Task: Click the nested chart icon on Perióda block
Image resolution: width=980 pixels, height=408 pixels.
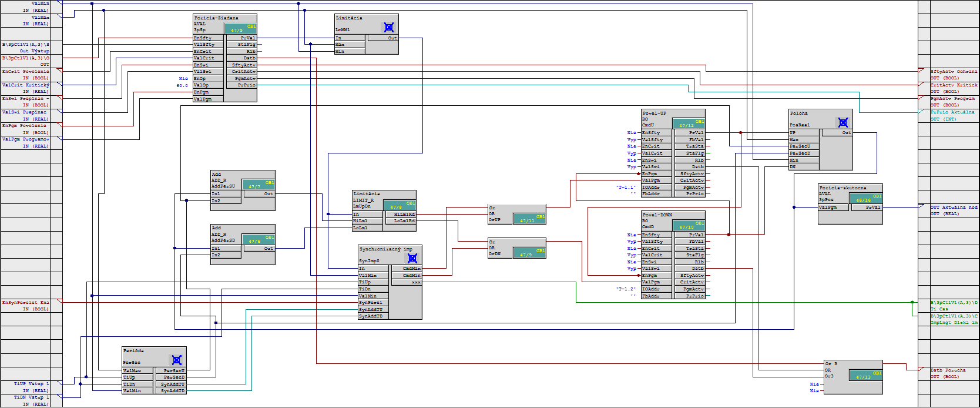Action: (x=177, y=360)
